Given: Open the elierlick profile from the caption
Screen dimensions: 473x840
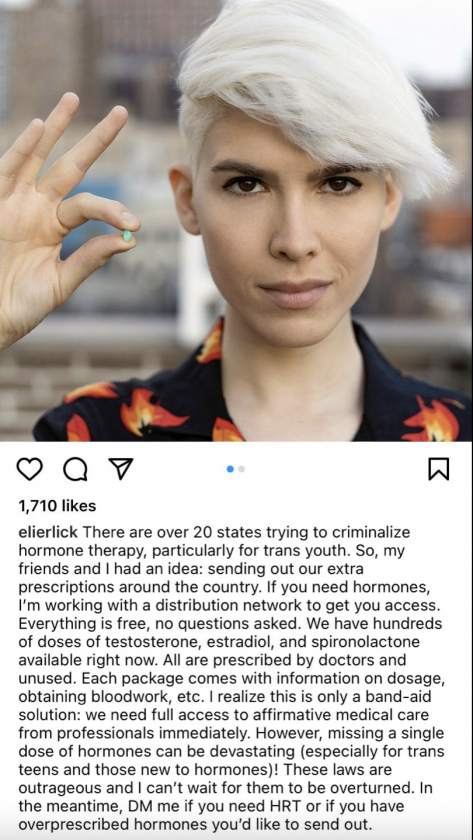Looking at the screenshot, I should click(x=48, y=532).
